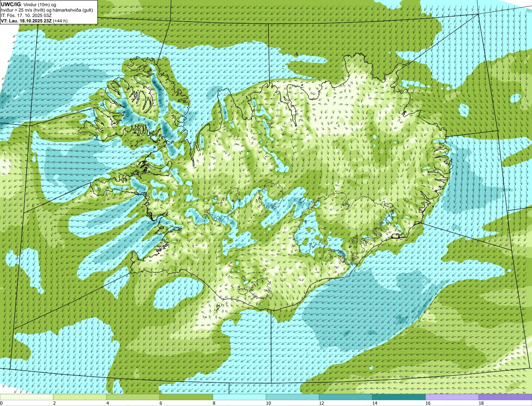Pick the light teal 10–12 m/s legend swatch
The height and width of the screenshot is (406, 532).
293,397
